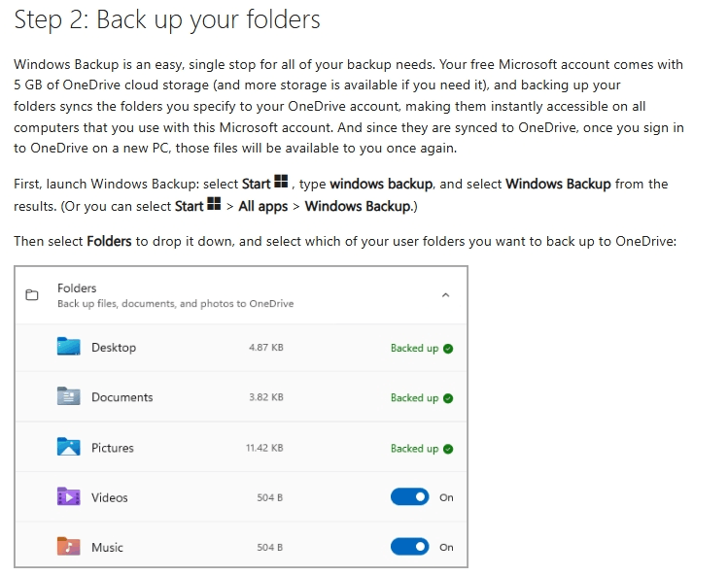Viewport: 728px width, 576px height.
Task: Click the Videos folder icon
Action: (x=68, y=496)
